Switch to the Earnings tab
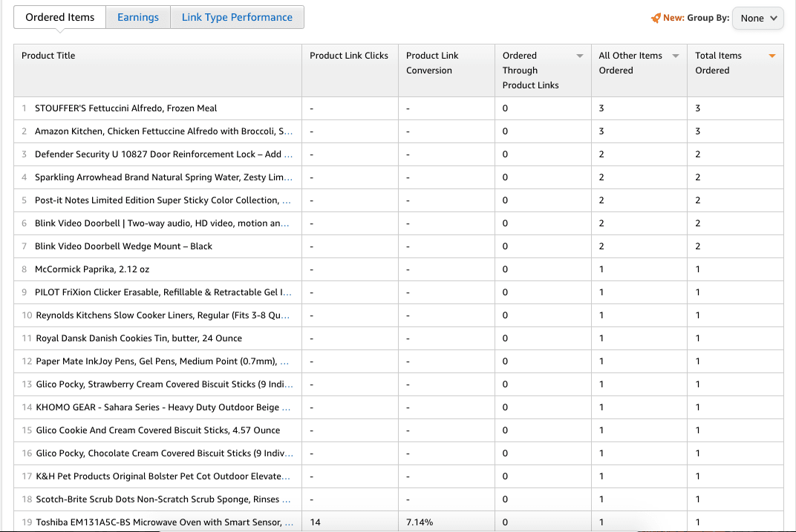 (138, 17)
